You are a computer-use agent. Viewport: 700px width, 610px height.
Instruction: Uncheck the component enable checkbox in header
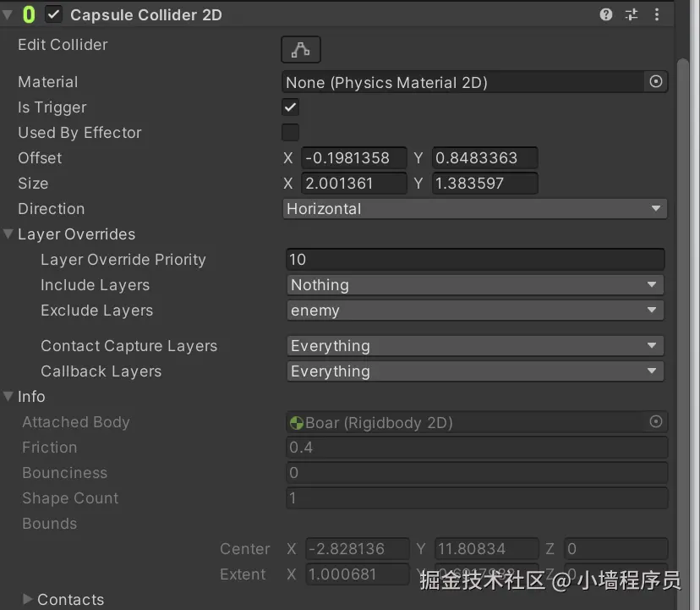coord(56,14)
